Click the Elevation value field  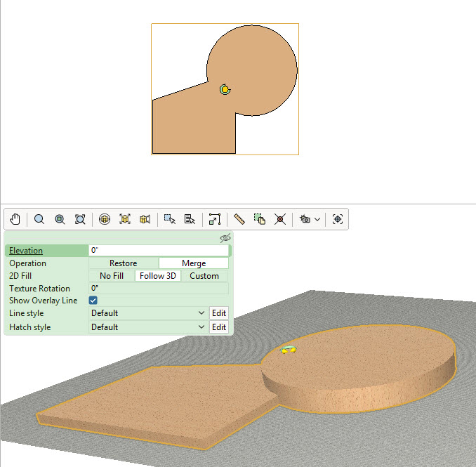[x=159, y=251]
